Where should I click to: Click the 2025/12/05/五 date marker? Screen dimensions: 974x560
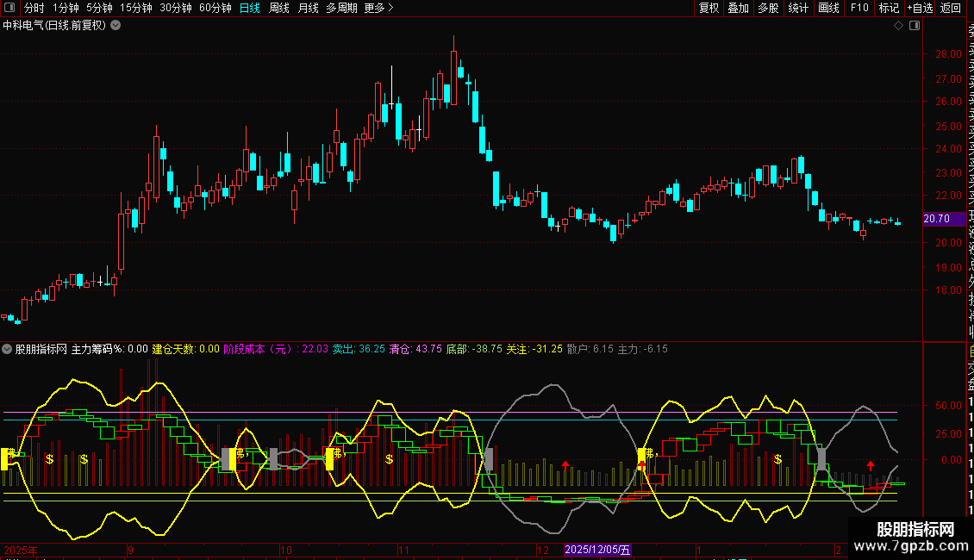(x=597, y=550)
